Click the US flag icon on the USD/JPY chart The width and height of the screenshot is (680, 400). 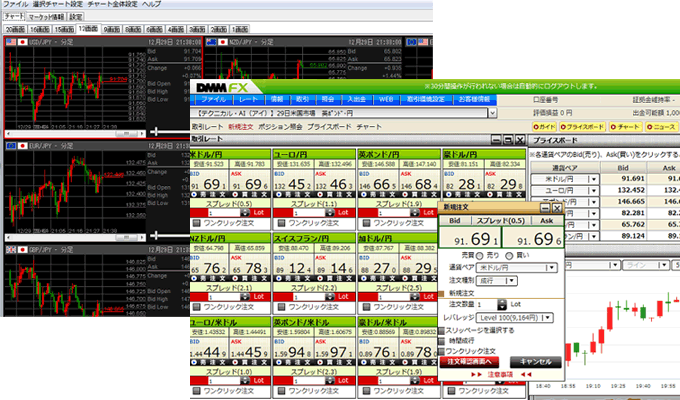click(x=11, y=42)
